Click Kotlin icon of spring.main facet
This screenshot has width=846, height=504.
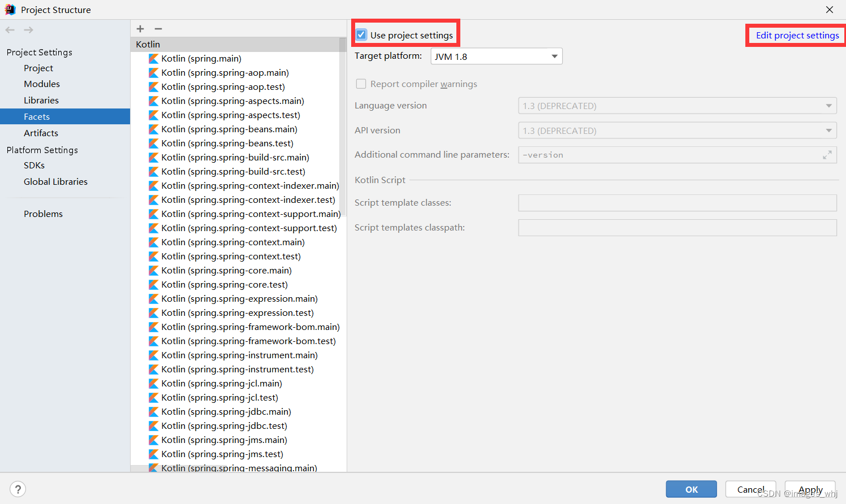153,59
